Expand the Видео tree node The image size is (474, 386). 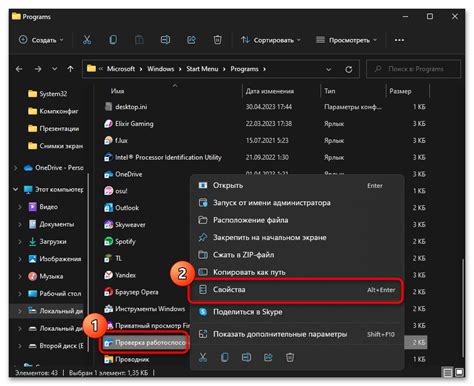tap(20, 207)
